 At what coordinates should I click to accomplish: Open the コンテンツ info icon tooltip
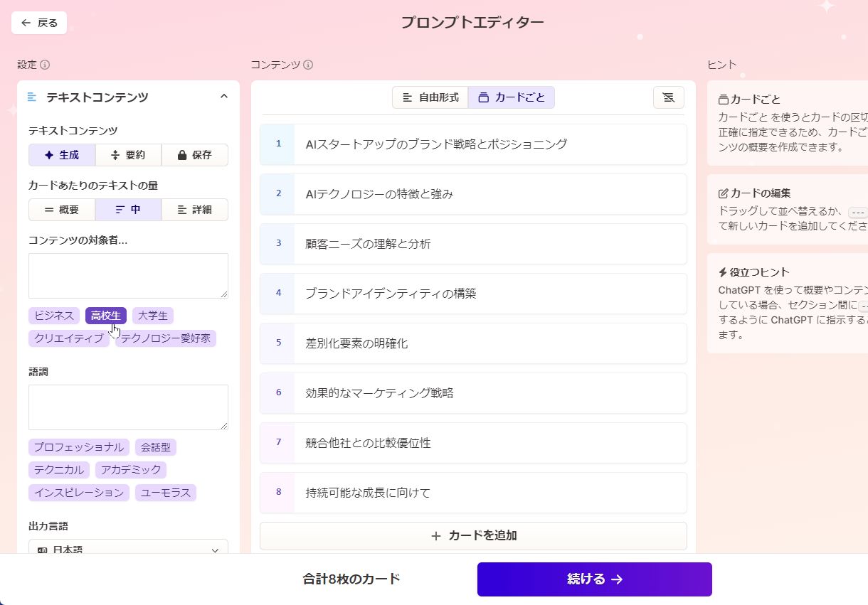(x=308, y=65)
